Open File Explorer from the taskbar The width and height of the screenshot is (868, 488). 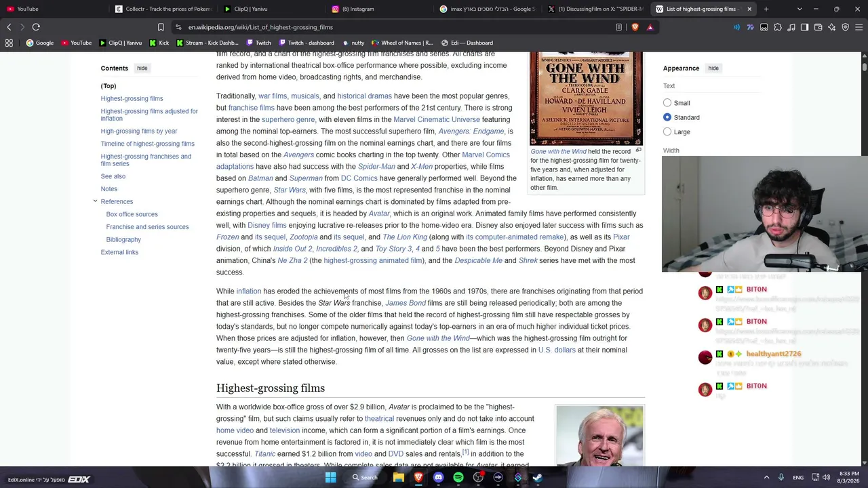(x=399, y=477)
